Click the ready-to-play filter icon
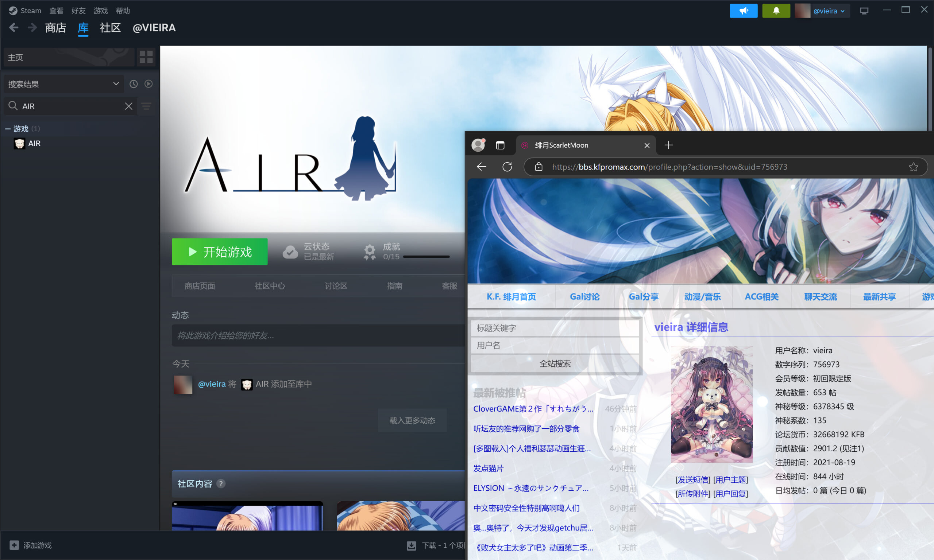Image resolution: width=934 pixels, height=560 pixels. tap(148, 84)
